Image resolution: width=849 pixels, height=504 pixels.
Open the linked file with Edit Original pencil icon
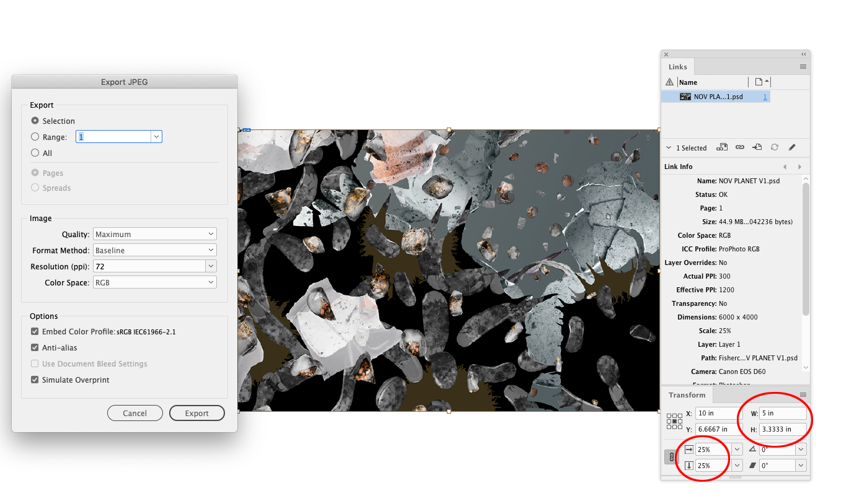[x=792, y=147]
